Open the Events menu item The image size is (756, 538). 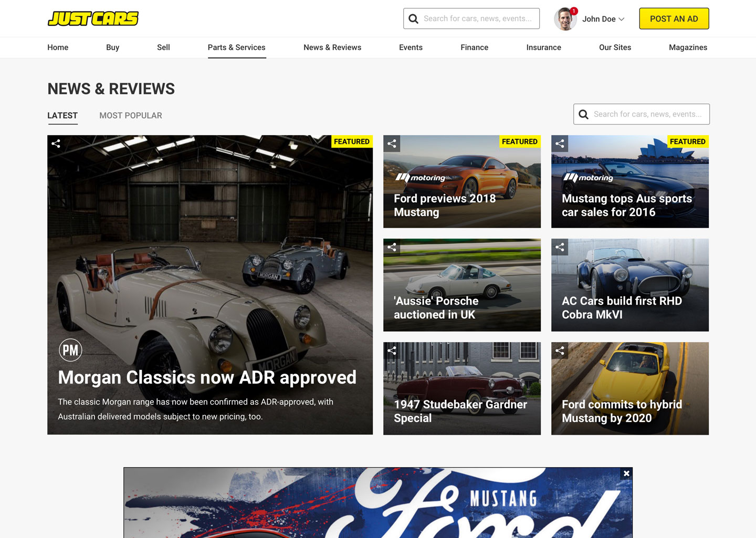[411, 47]
